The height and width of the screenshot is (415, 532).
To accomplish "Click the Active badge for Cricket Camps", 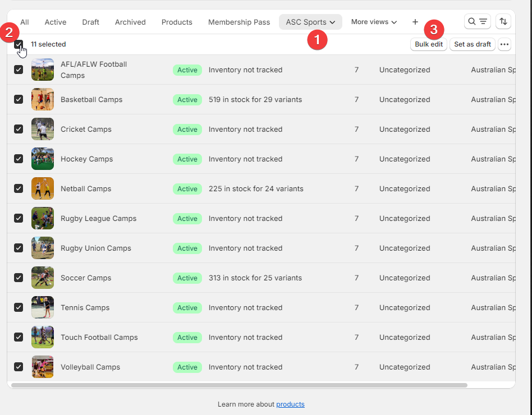I will coord(187,129).
